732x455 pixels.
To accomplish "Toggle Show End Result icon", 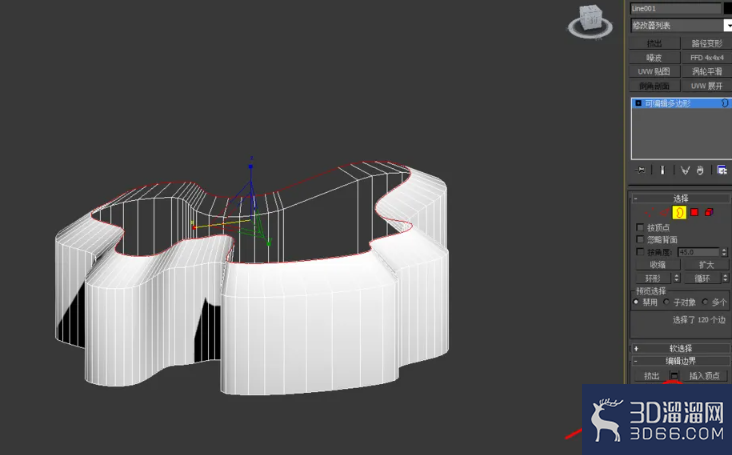I will coord(662,170).
